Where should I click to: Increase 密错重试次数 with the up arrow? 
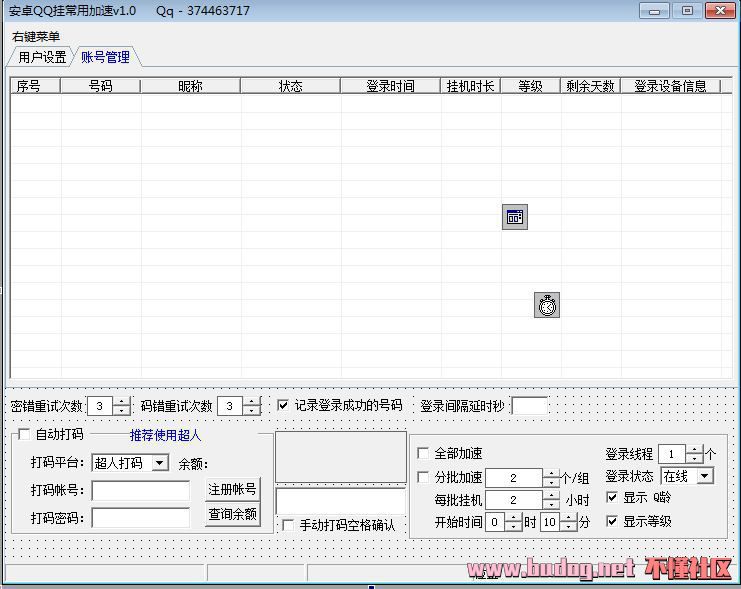tap(121, 401)
